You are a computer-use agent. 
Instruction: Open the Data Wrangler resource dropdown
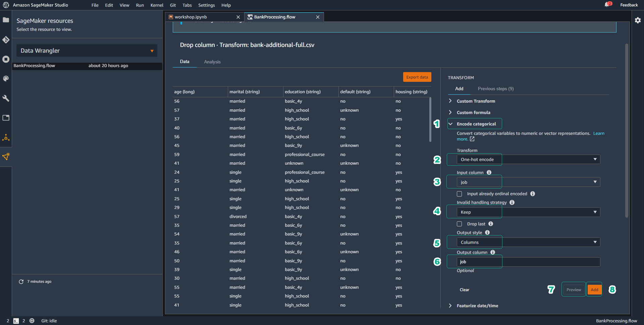click(87, 51)
